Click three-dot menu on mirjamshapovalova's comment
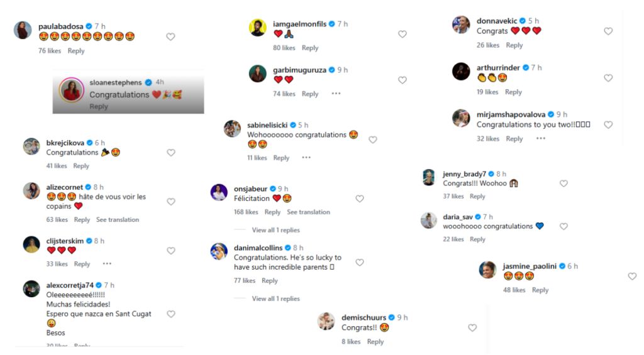 click(x=541, y=139)
